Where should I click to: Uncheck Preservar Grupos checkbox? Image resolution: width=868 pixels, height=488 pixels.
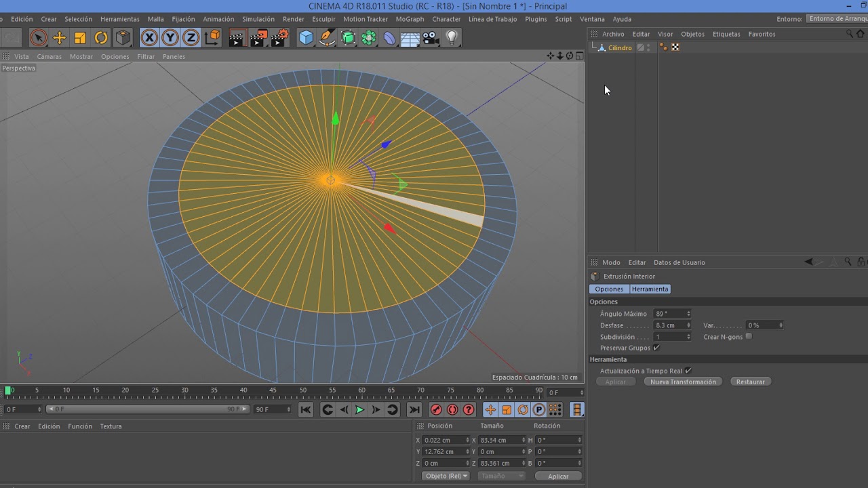click(656, 348)
